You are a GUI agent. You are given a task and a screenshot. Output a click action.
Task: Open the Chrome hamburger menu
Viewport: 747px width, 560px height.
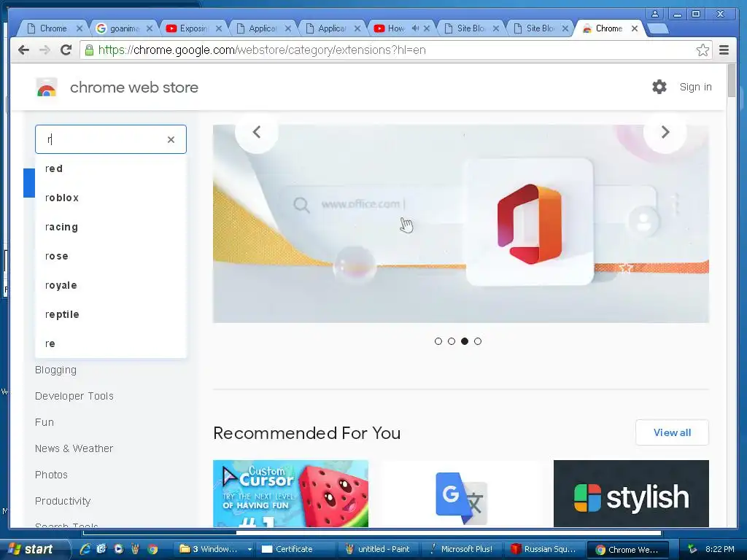click(x=724, y=50)
